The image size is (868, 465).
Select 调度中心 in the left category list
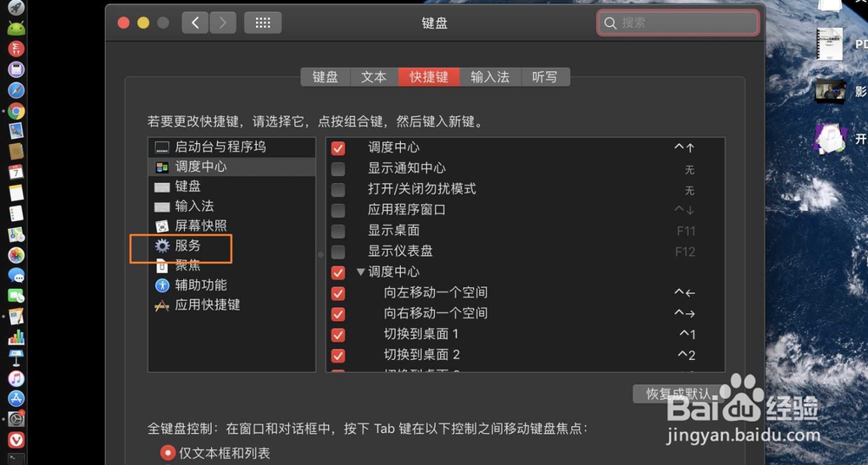tap(232, 167)
